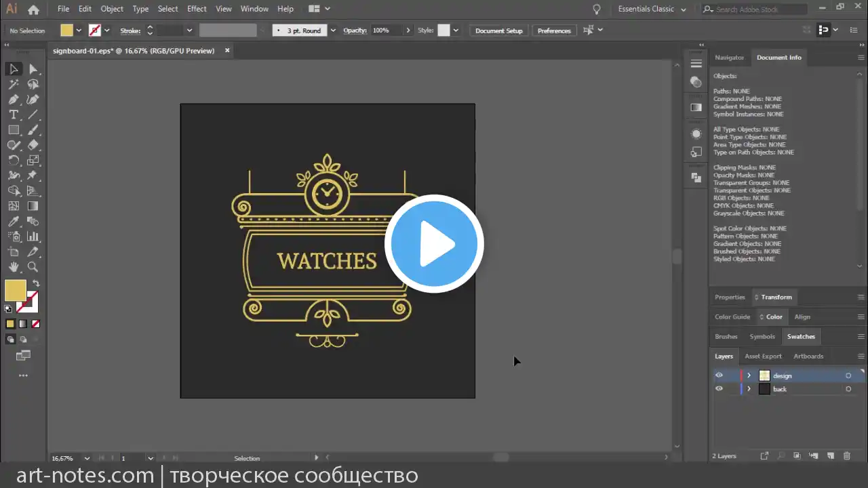Click target circle of design layer

848,375
